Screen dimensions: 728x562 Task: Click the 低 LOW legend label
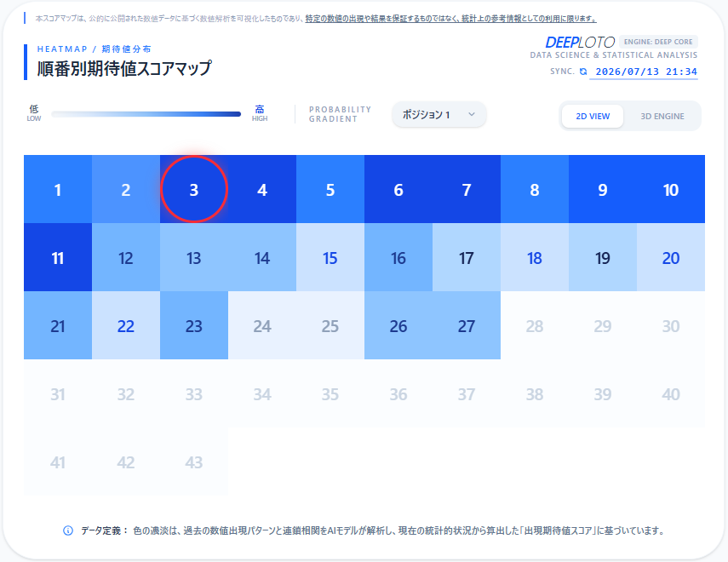tap(34, 113)
